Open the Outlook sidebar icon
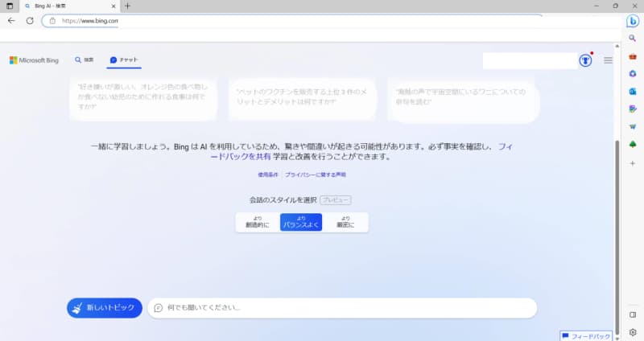This screenshot has height=341, width=644. coord(633,92)
